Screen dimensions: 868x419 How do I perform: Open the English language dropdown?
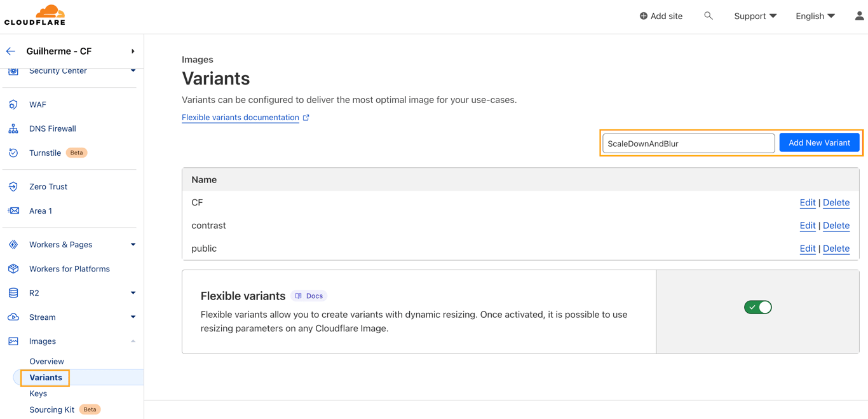coord(815,16)
